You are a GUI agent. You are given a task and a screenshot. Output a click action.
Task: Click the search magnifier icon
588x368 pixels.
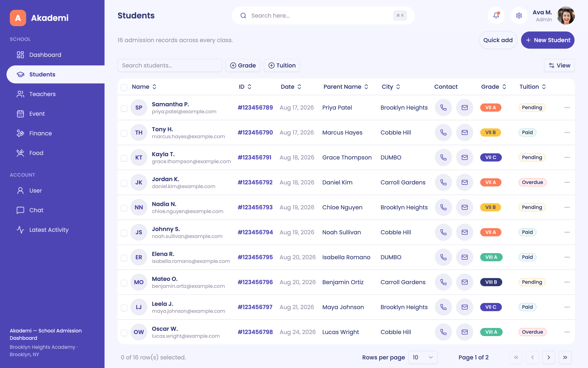pos(243,16)
